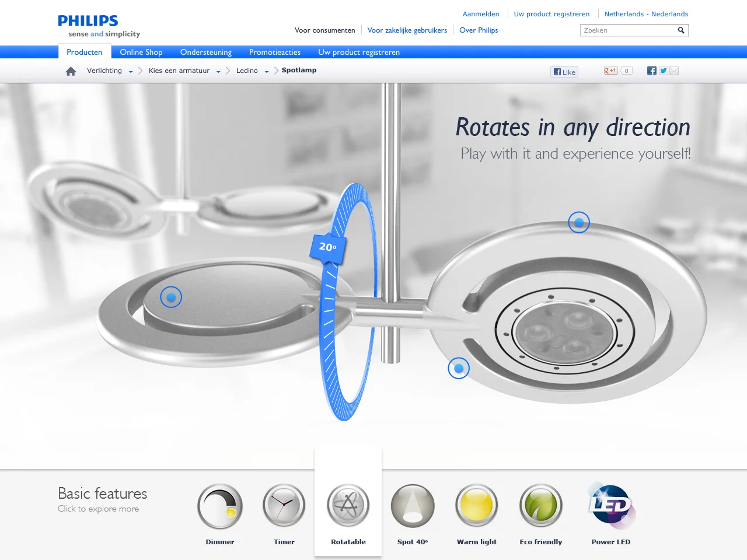The height and width of the screenshot is (560, 747).
Task: Open the Rotatable feature
Action: [348, 506]
